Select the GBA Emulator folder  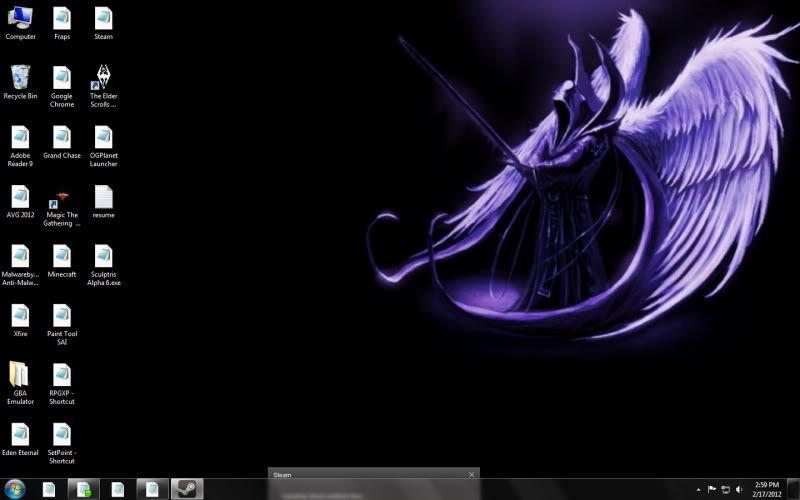20,384
